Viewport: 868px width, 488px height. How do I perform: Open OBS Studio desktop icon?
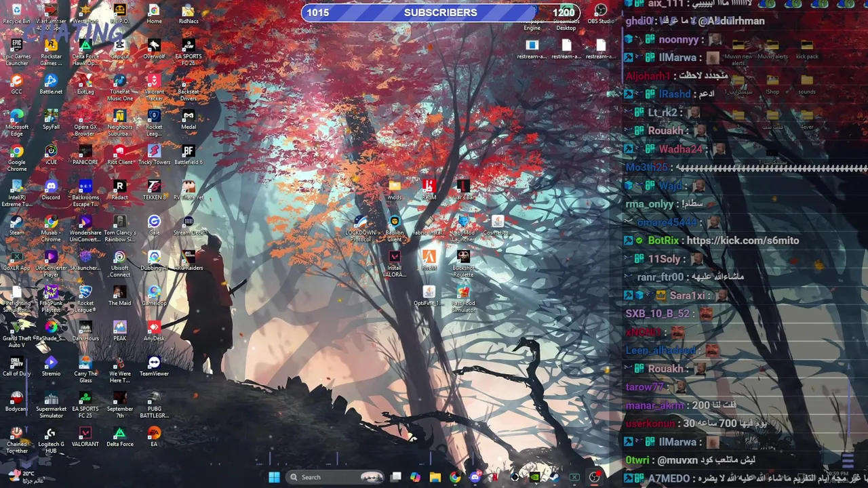pyautogui.click(x=601, y=14)
